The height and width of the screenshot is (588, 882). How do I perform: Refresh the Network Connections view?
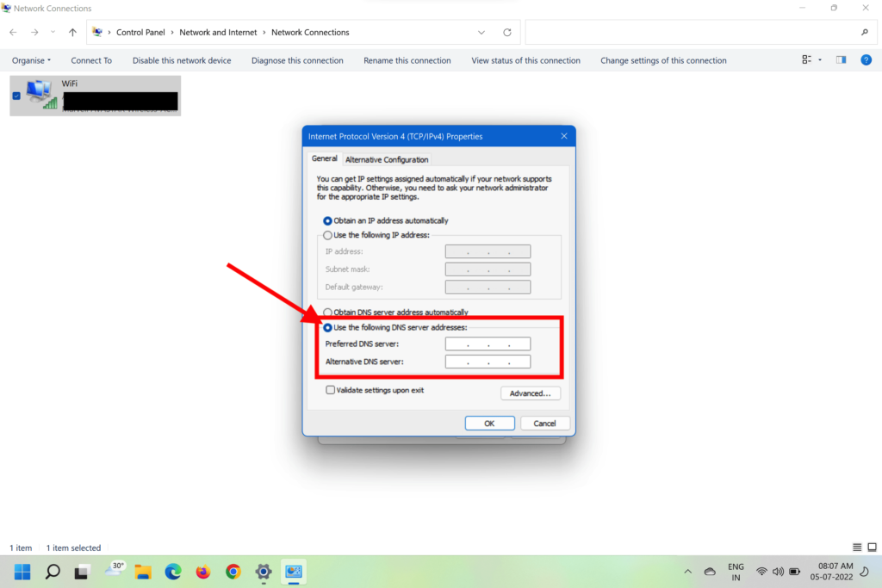coord(507,33)
